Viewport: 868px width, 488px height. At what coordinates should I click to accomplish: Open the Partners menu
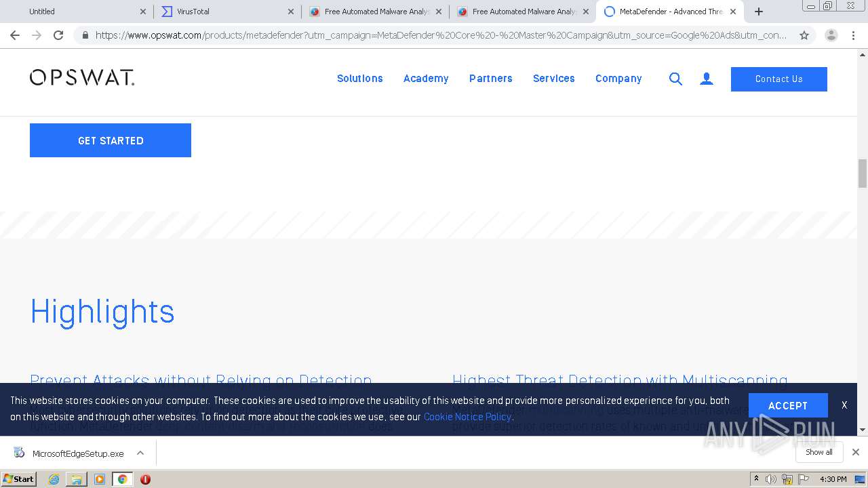491,79
